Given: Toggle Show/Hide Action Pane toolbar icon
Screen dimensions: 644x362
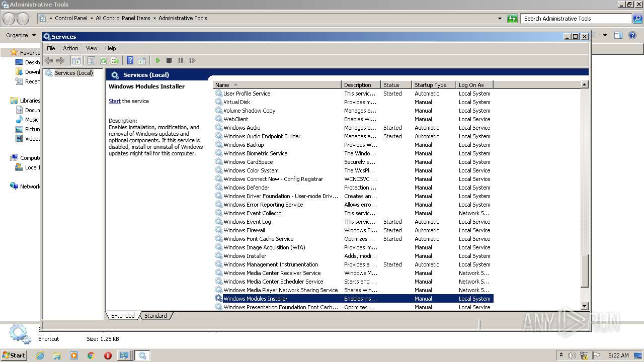Looking at the screenshot, I should 142,60.
